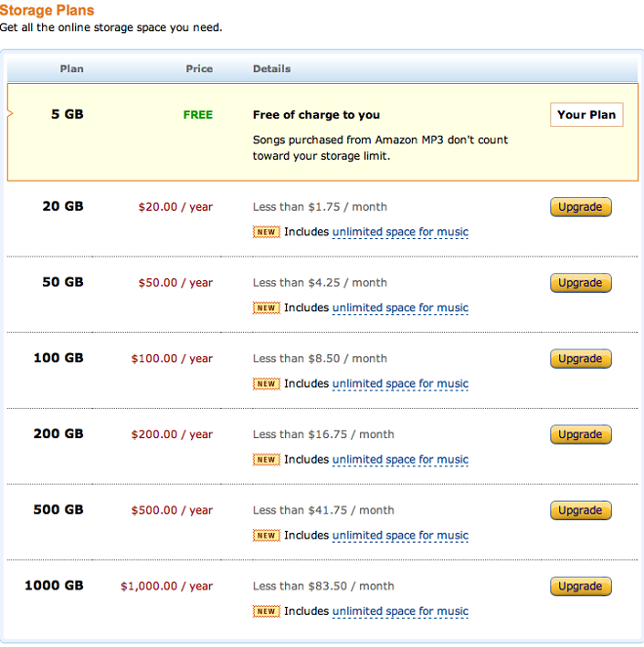
Task: Click the Storage Plans heading
Action: coord(47,10)
